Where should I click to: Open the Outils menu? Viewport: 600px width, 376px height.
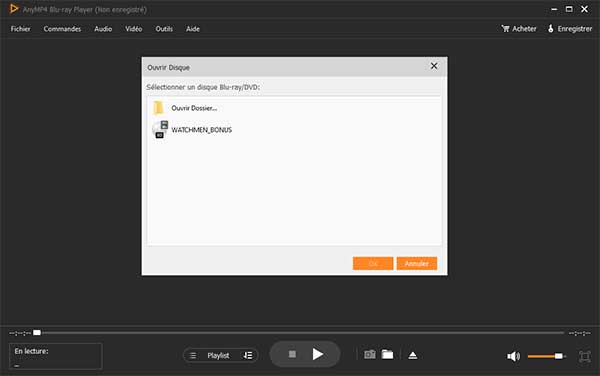click(x=164, y=29)
